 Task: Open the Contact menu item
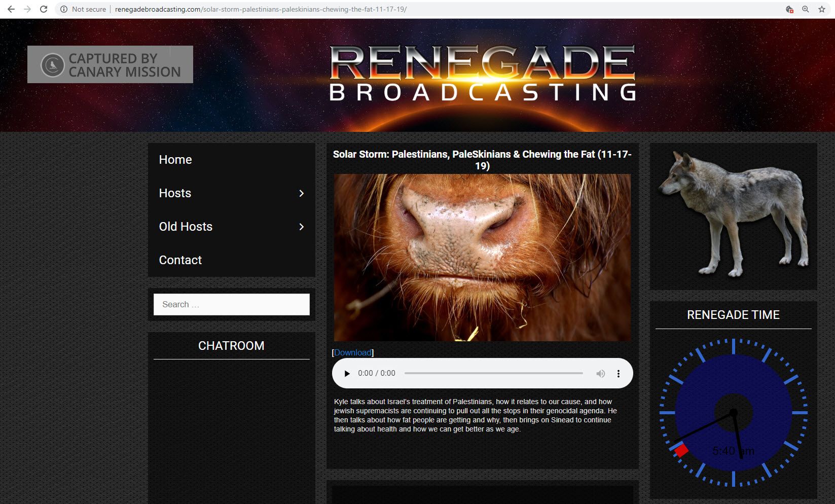pos(180,260)
